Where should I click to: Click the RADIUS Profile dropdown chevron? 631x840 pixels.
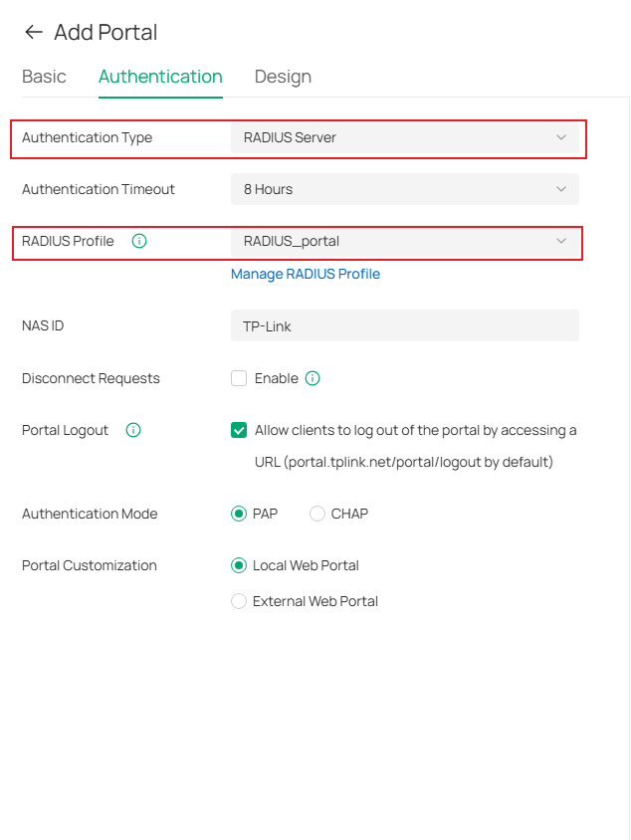(x=561, y=241)
